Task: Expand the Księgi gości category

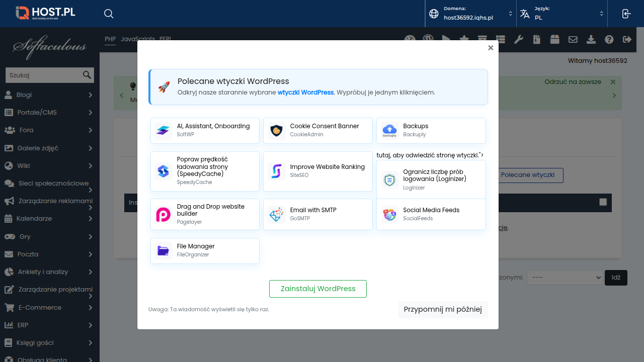Action: [x=91, y=343]
